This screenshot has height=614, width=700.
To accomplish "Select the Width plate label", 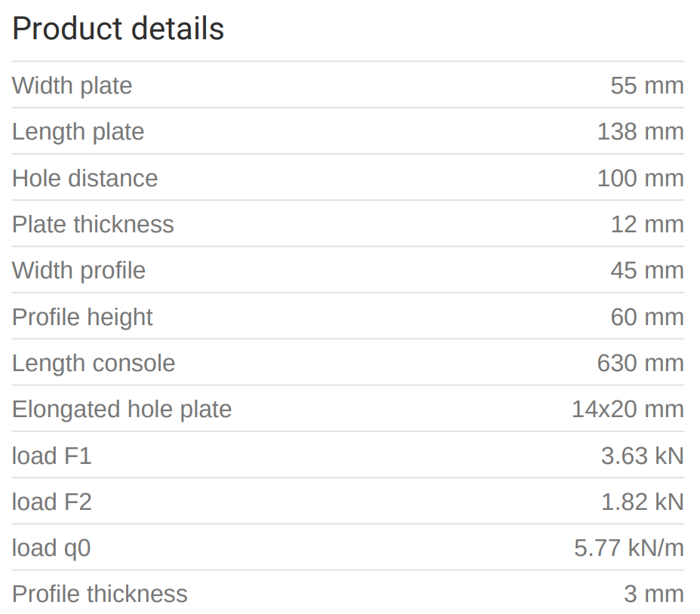I will point(72,86).
